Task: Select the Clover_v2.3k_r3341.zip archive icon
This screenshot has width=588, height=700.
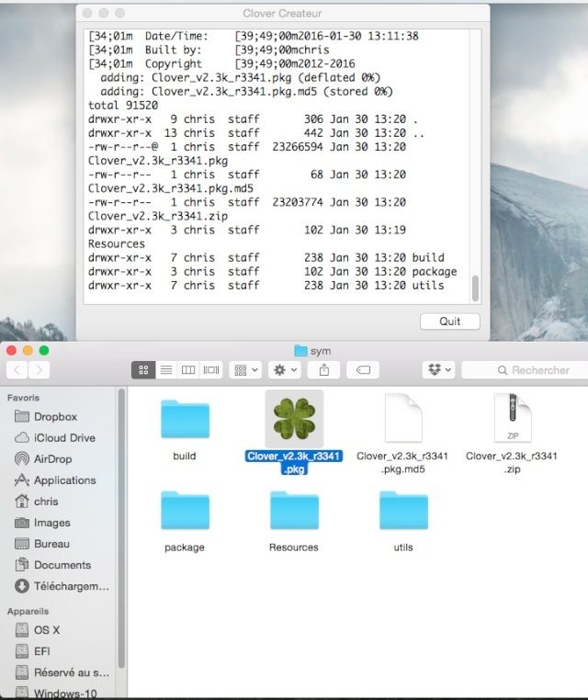Action: (x=513, y=418)
